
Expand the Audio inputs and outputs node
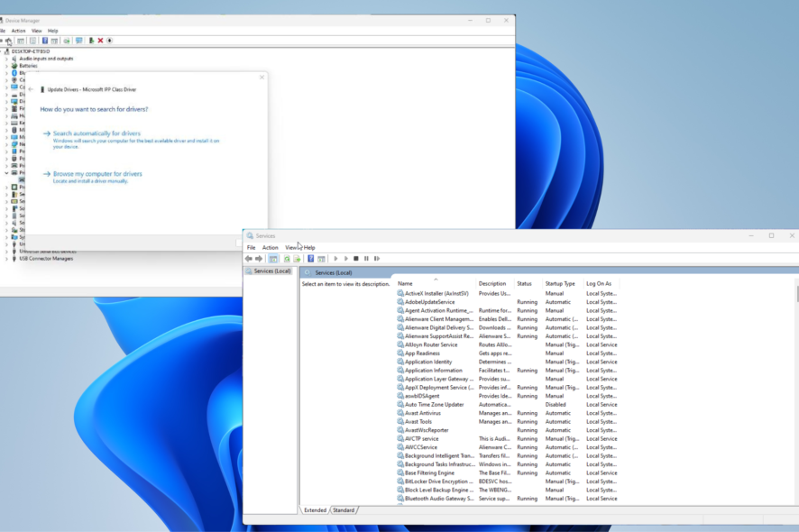click(6, 59)
